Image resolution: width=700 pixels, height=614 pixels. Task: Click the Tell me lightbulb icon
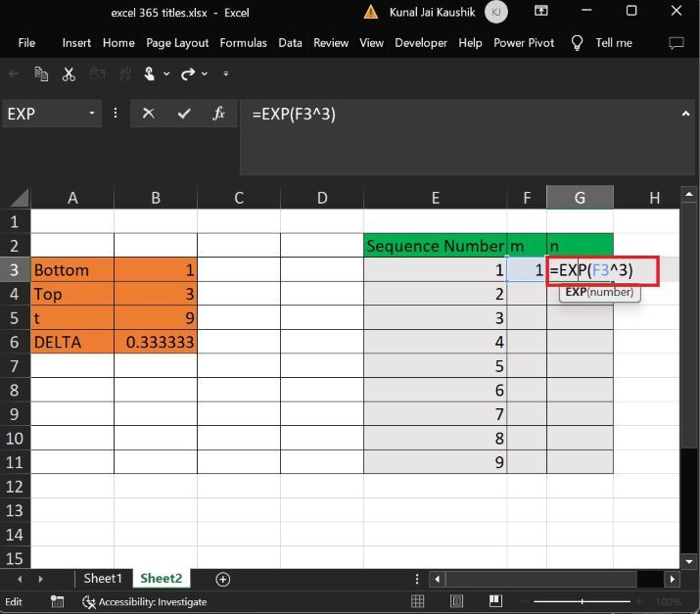[x=577, y=43]
